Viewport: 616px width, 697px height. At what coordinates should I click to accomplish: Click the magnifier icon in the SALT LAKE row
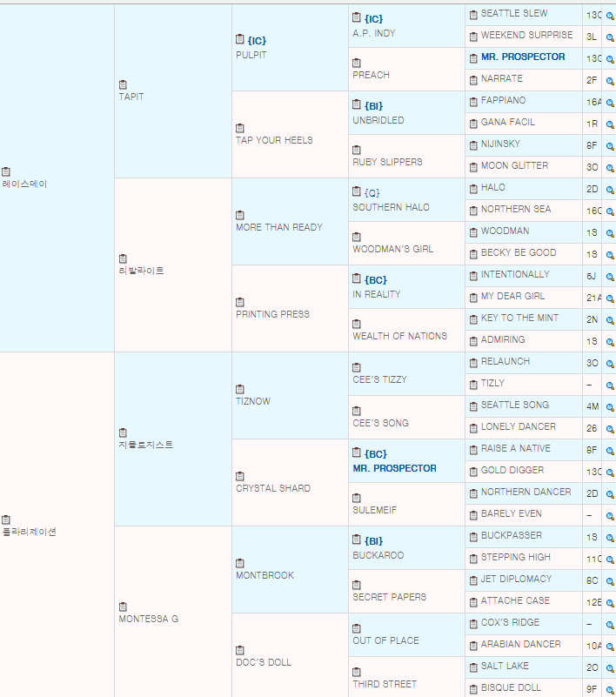[x=610, y=667]
